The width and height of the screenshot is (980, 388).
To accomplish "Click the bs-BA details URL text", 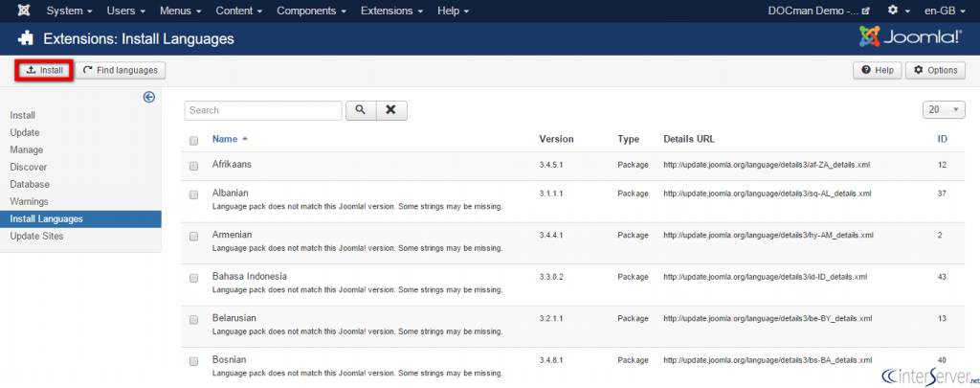I will (x=768, y=360).
